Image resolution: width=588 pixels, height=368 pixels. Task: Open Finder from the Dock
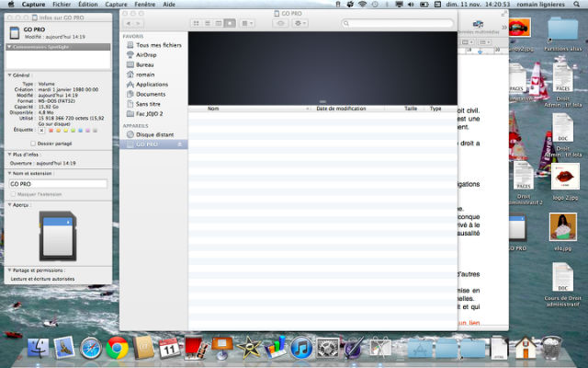tap(38, 348)
